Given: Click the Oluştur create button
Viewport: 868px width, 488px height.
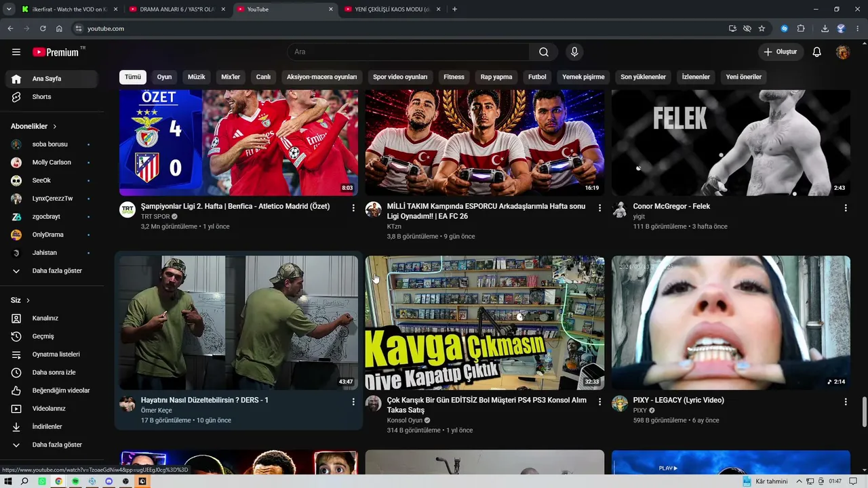Looking at the screenshot, I should 781,52.
